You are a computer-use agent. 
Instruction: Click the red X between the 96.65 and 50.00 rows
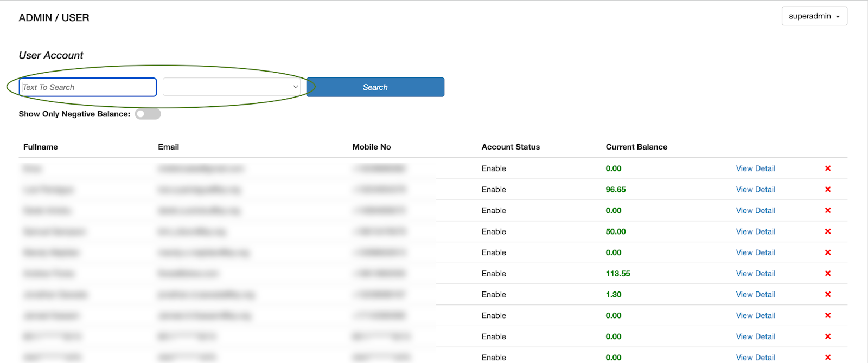pos(828,210)
